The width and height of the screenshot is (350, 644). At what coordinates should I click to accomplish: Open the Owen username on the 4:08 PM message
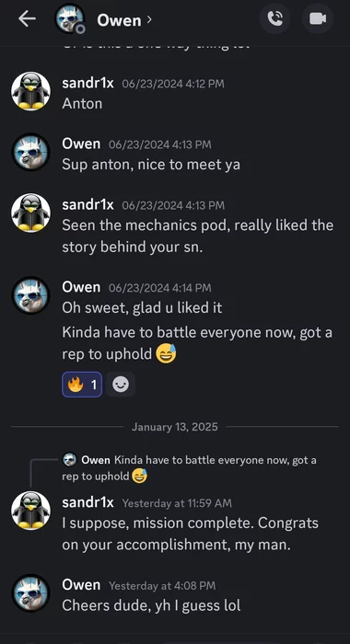tap(81, 585)
